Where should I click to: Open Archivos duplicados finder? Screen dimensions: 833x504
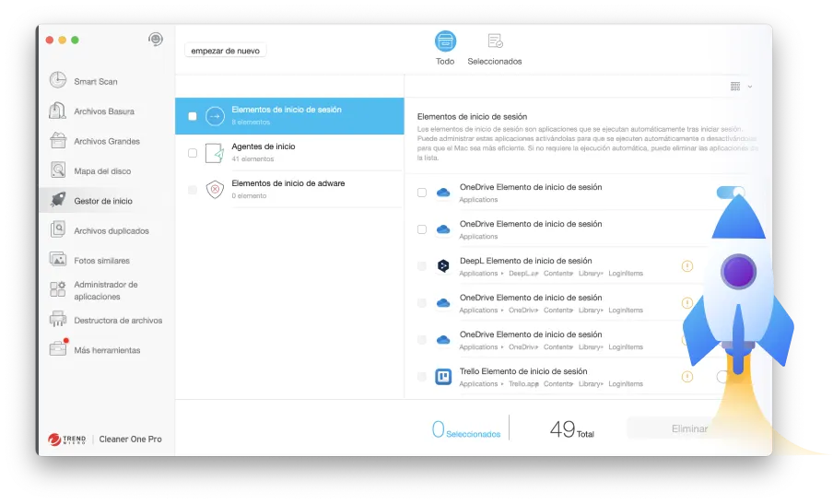(x=111, y=230)
